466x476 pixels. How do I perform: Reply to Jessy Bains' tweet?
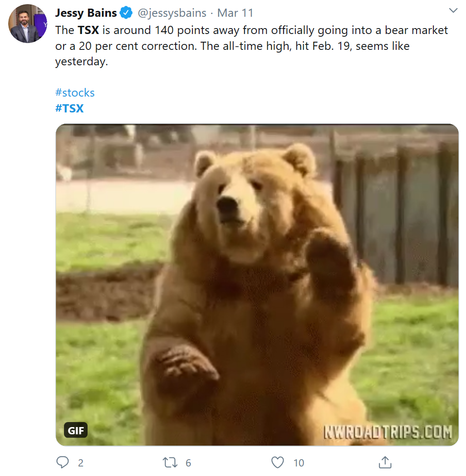[63, 462]
